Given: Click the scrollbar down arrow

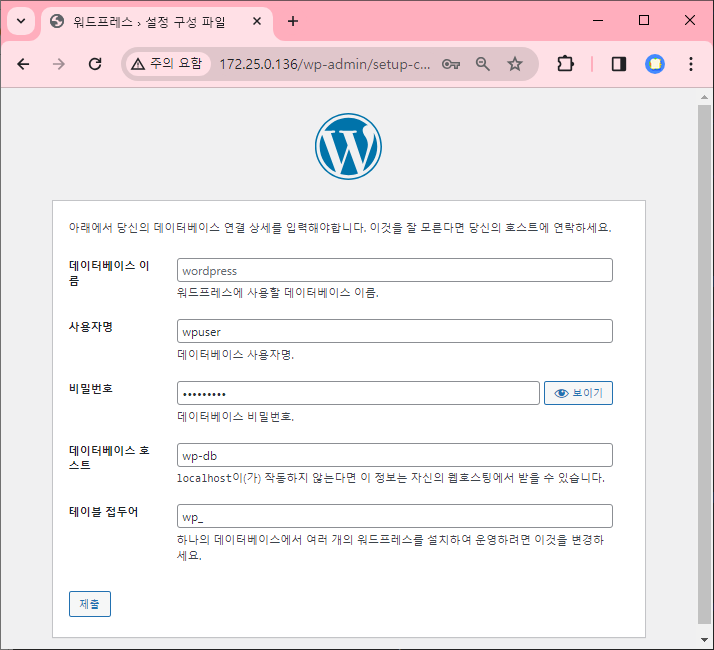Looking at the screenshot, I should [704, 640].
